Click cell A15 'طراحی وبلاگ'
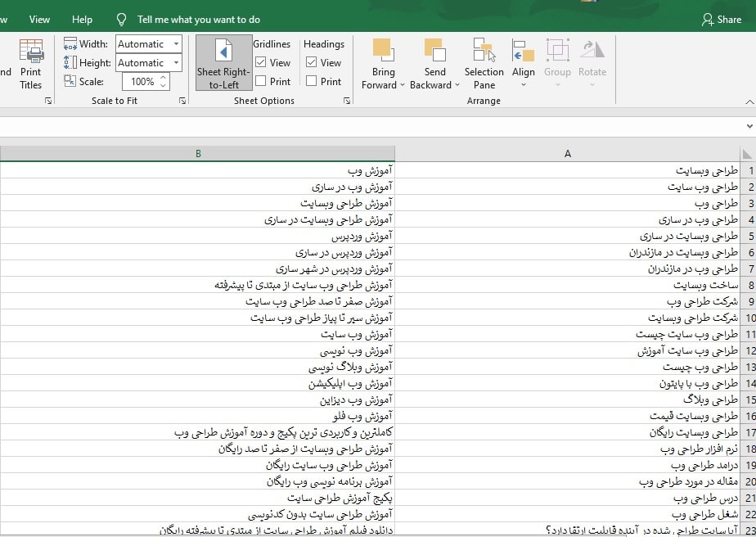Viewport: 756px width, 537px height. (x=568, y=400)
